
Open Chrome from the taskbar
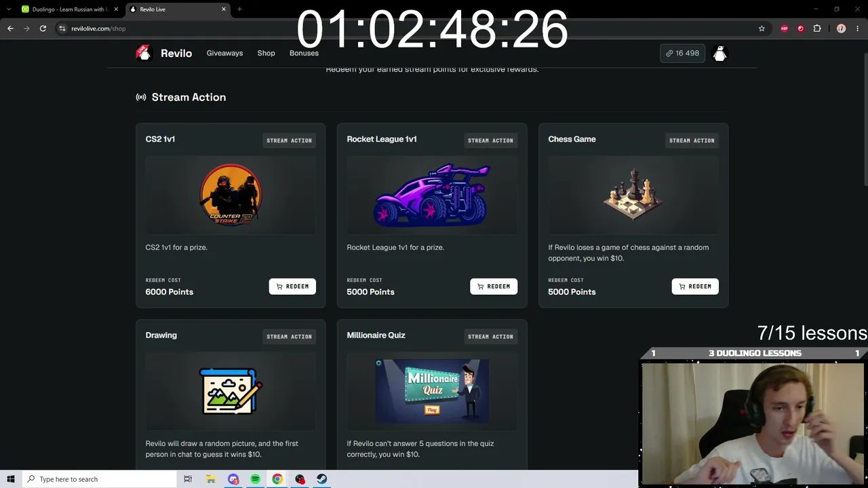pos(277,479)
